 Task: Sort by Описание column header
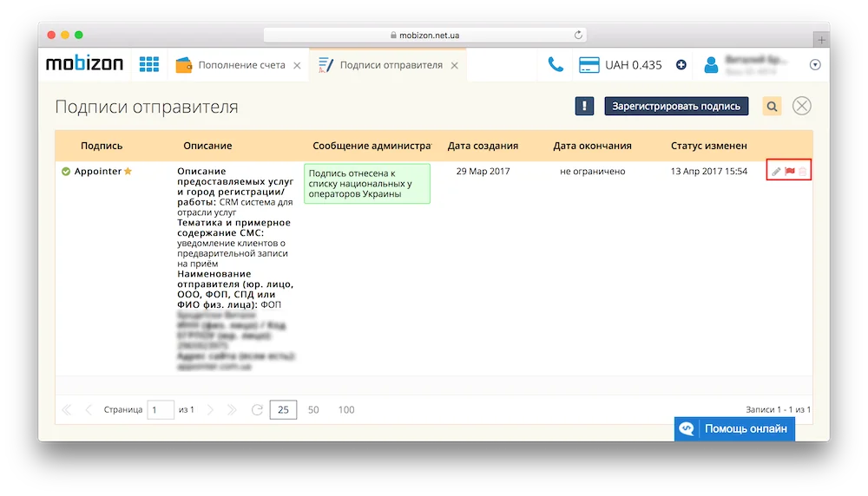pyautogui.click(x=207, y=146)
